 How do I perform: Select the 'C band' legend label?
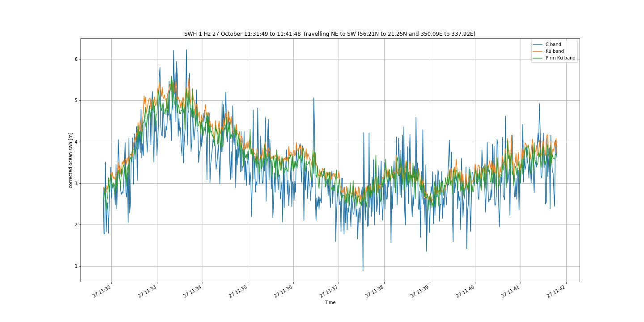tap(553, 45)
